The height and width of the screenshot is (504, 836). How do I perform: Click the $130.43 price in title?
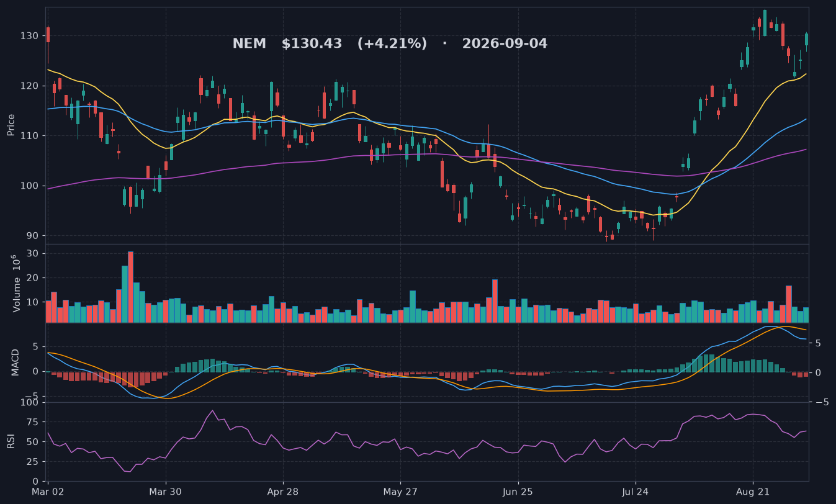click(312, 44)
